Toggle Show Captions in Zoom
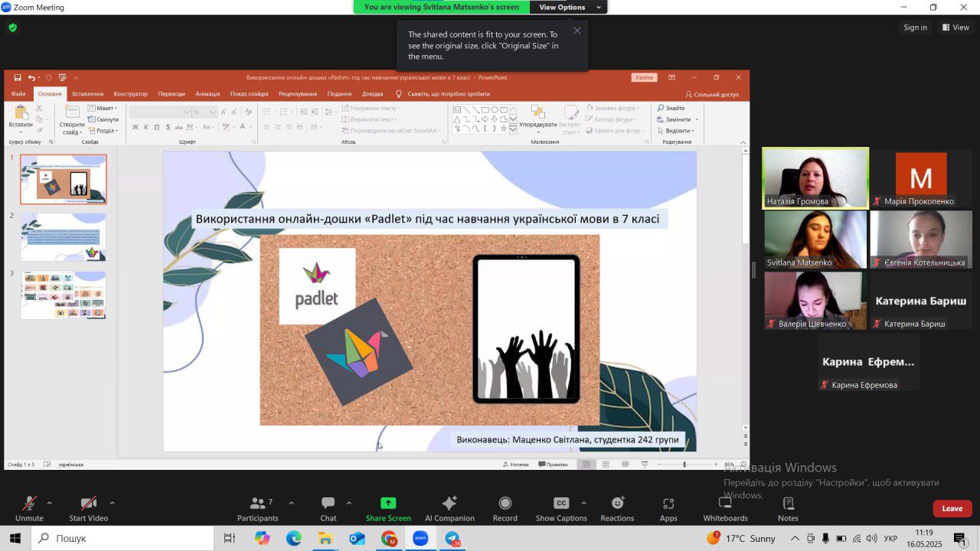 tap(561, 508)
